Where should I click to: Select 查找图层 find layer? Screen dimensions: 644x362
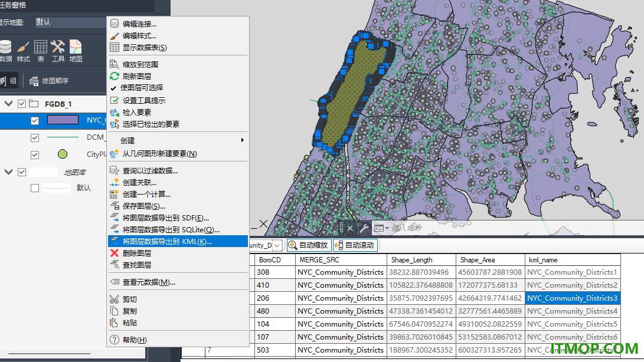coord(178,265)
